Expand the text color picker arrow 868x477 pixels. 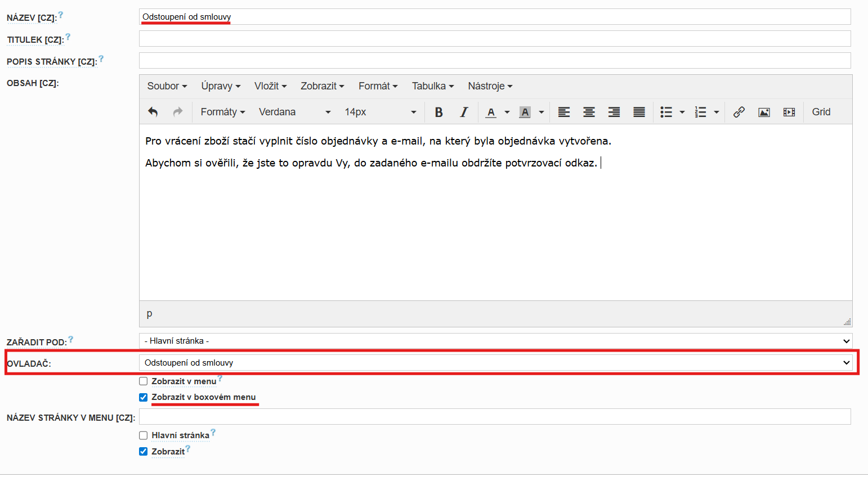(507, 112)
